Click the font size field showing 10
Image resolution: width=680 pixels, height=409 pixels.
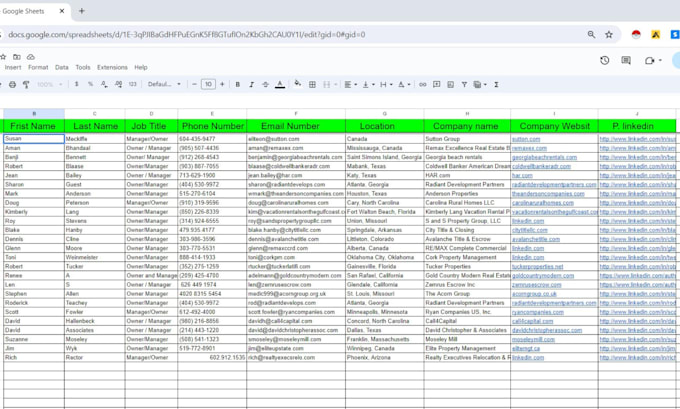tap(208, 84)
